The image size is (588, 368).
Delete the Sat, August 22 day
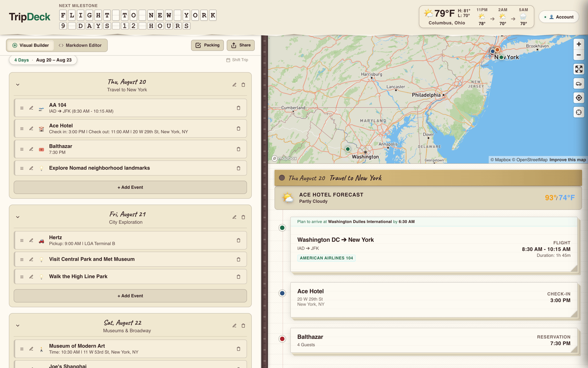pyautogui.click(x=243, y=326)
